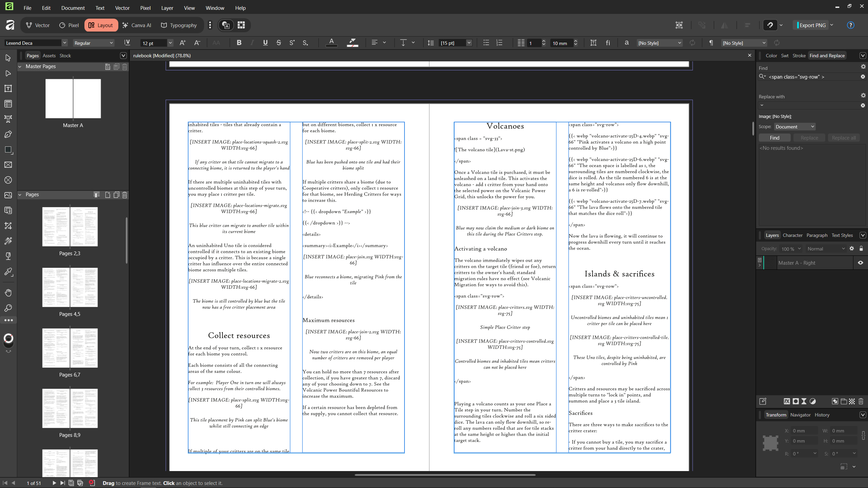The width and height of the screenshot is (868, 488).
Task: Delete layer using trash icon in Layers panel
Action: pos(861,401)
